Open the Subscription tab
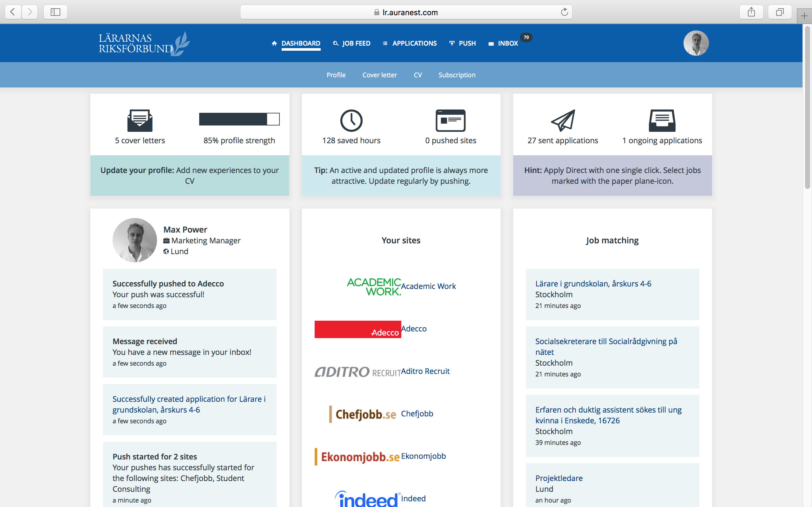Viewport: 812px width, 507px height. point(457,75)
